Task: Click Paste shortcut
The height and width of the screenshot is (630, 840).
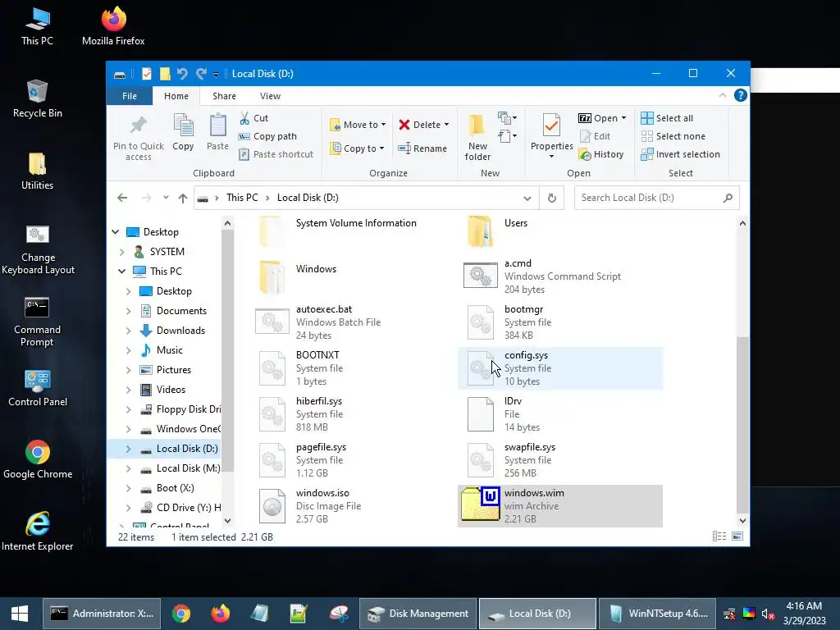Action: point(276,154)
